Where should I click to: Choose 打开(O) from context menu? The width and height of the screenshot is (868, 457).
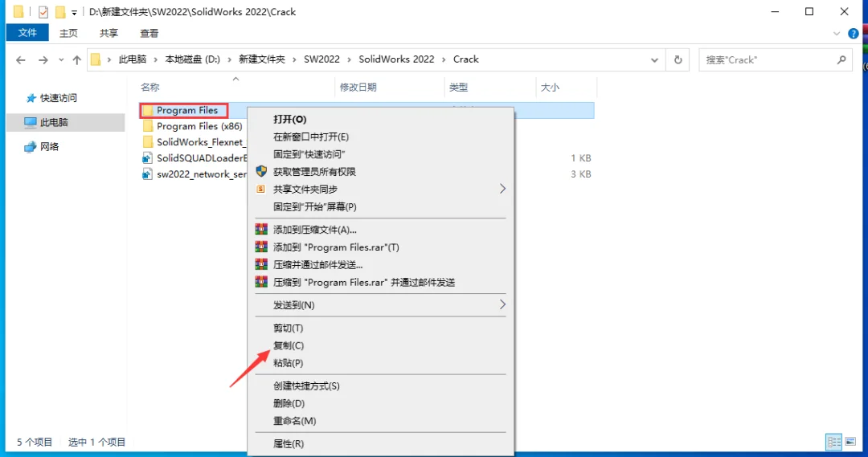(380, 120)
